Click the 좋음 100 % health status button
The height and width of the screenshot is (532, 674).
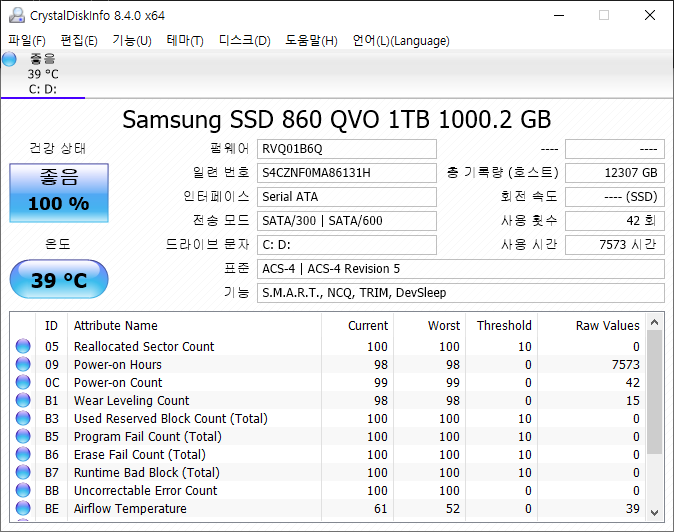59,193
